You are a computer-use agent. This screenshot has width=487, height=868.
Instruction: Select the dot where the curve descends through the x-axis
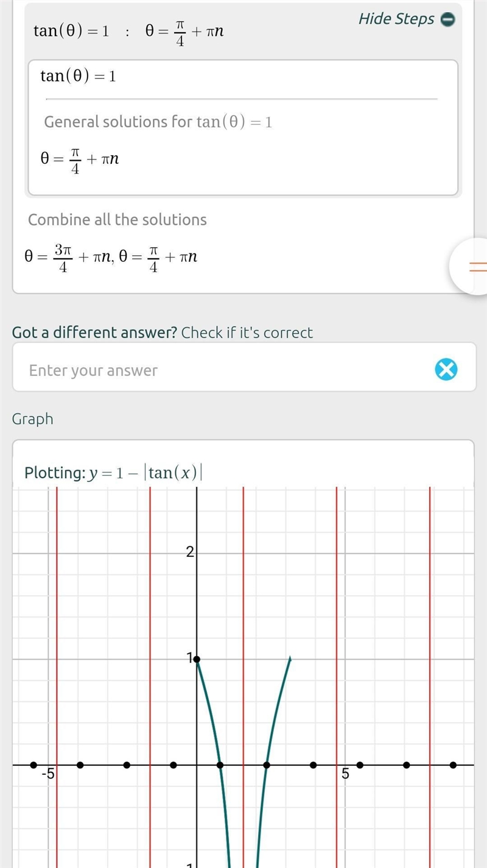click(220, 765)
